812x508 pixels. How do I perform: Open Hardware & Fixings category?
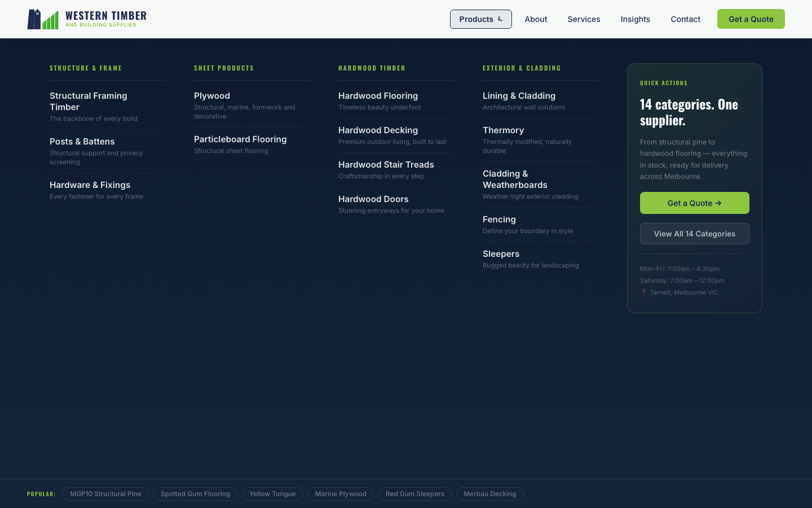point(107,190)
